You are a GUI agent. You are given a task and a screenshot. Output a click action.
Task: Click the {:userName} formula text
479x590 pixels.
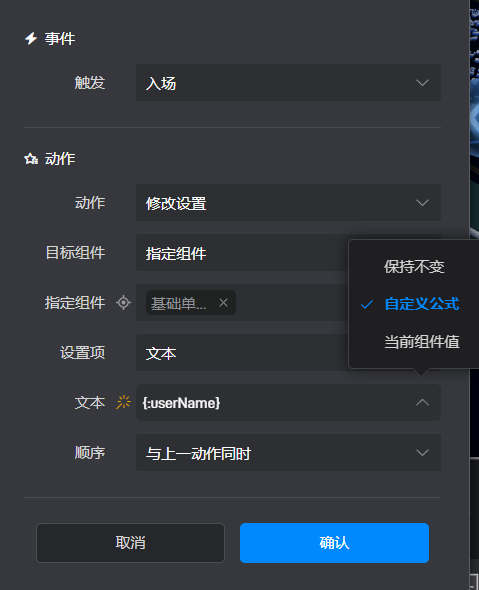[x=181, y=403]
